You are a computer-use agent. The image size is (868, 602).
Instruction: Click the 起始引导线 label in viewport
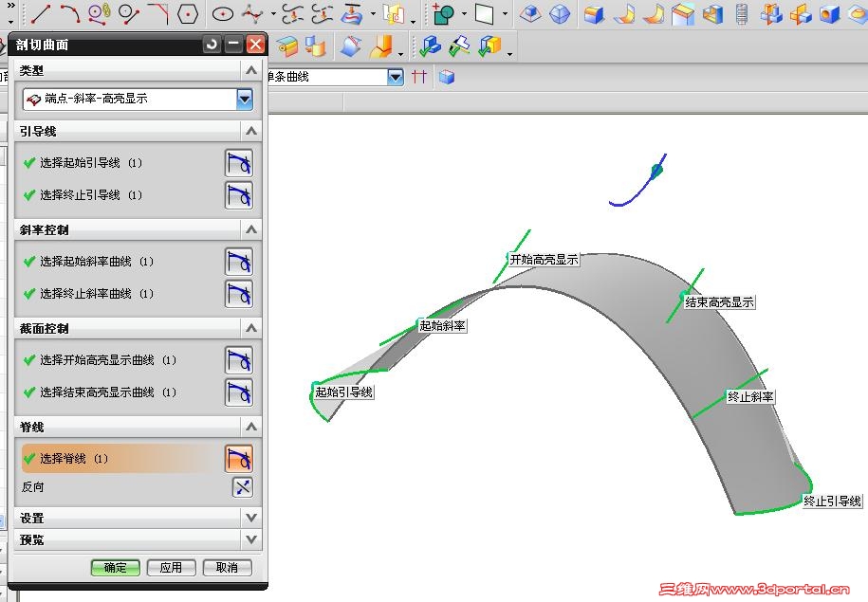coord(343,392)
